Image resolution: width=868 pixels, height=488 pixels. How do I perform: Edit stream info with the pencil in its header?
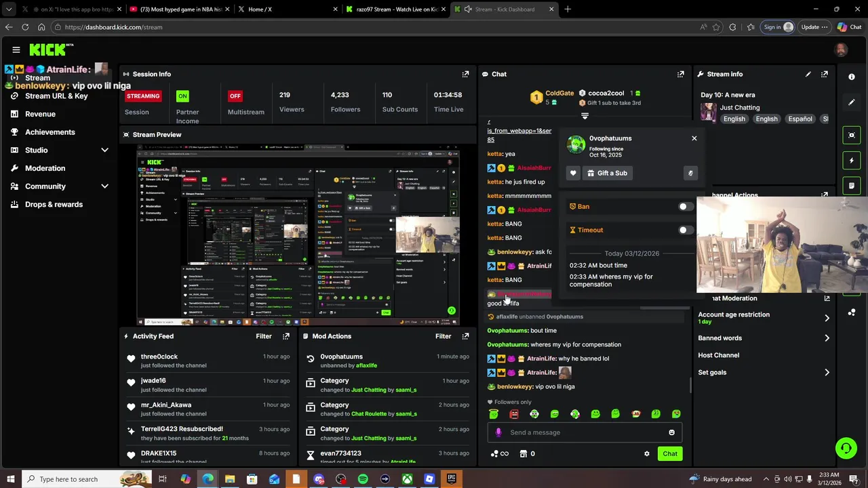point(808,74)
